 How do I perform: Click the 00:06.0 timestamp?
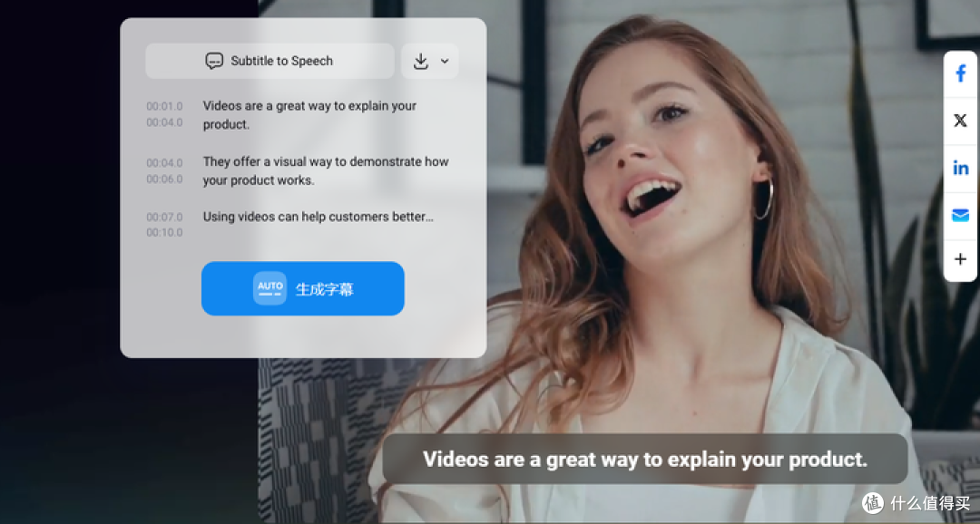click(164, 180)
